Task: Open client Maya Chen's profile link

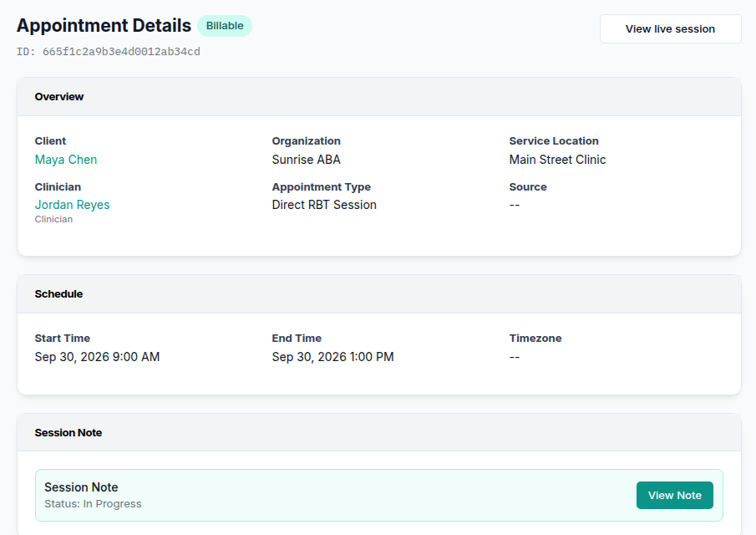Action: pyautogui.click(x=65, y=160)
